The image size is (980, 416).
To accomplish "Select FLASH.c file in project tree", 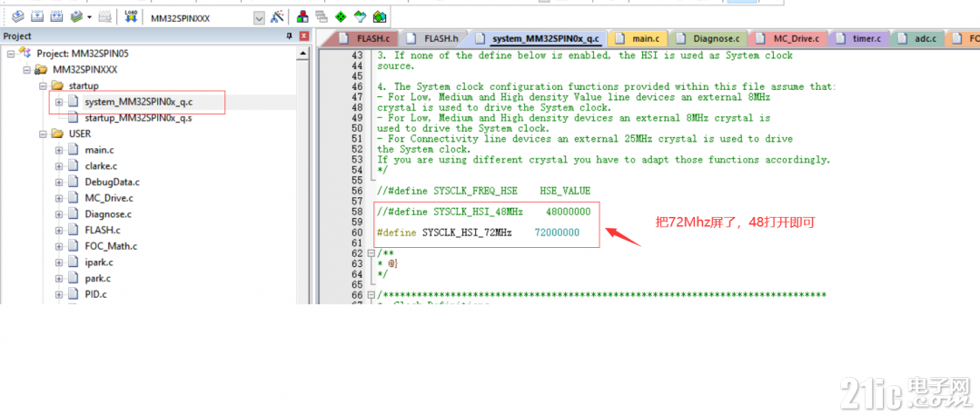I will (x=103, y=230).
